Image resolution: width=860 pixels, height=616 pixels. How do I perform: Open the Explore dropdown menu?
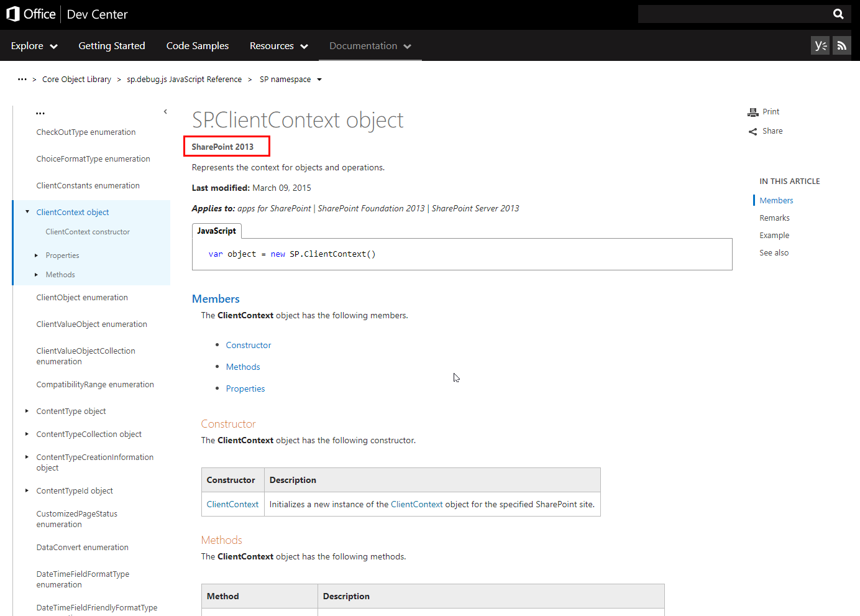tap(34, 46)
